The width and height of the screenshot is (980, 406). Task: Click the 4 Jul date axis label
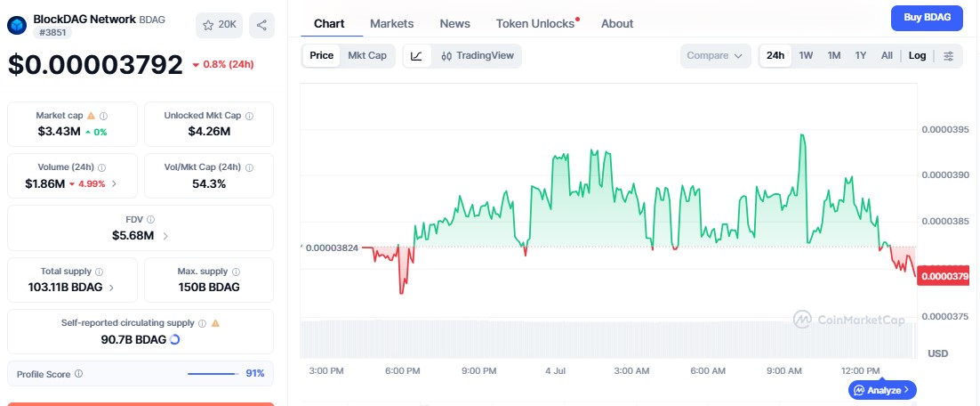(x=555, y=371)
